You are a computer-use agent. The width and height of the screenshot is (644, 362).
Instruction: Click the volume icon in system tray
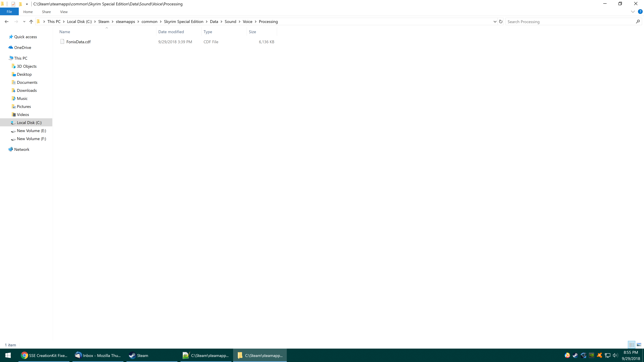[615, 355]
